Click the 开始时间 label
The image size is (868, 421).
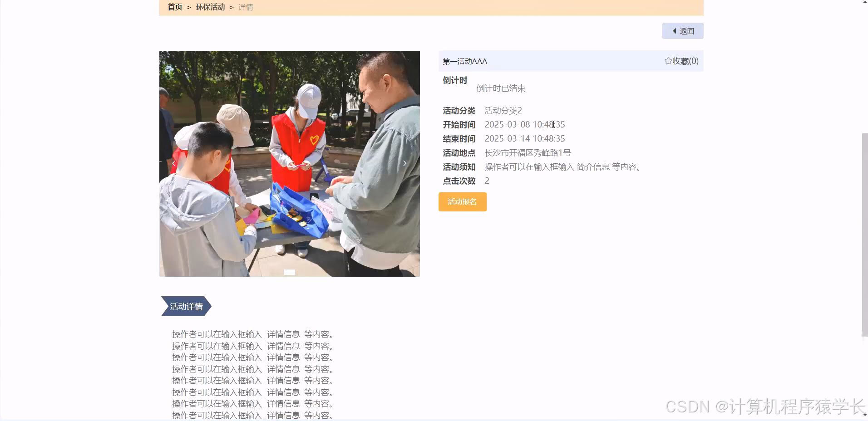(459, 124)
